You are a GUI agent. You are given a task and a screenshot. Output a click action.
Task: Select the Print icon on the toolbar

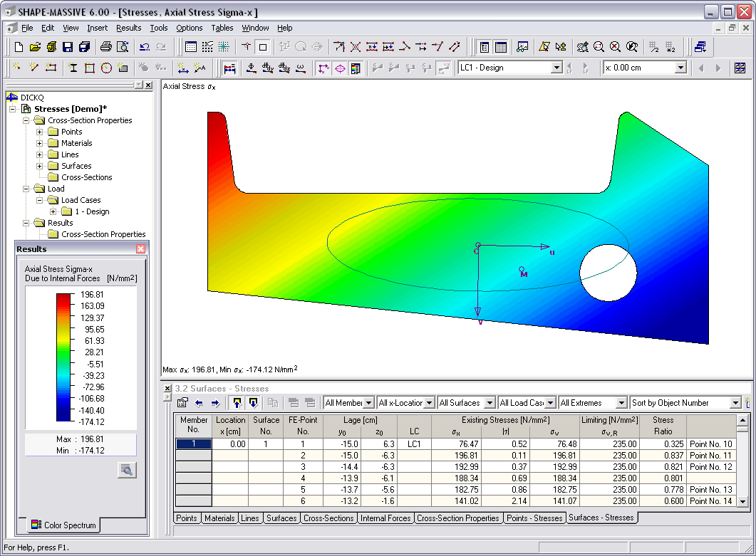(x=105, y=46)
